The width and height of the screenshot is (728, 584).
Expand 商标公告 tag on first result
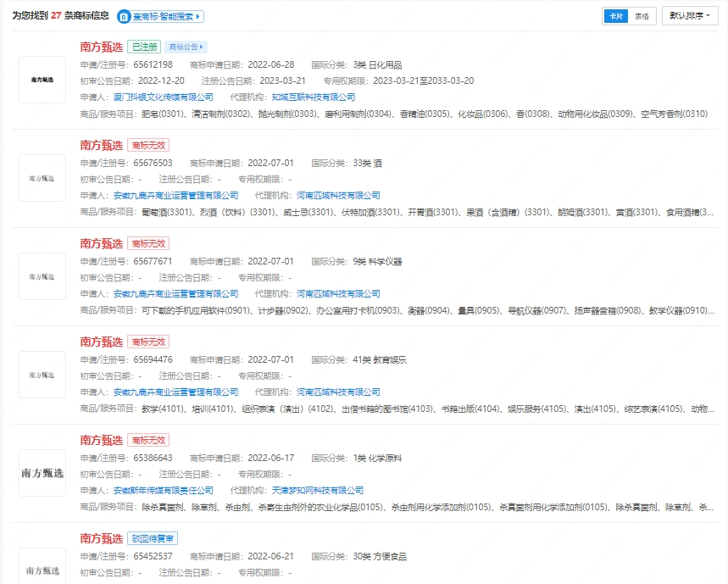[186, 47]
